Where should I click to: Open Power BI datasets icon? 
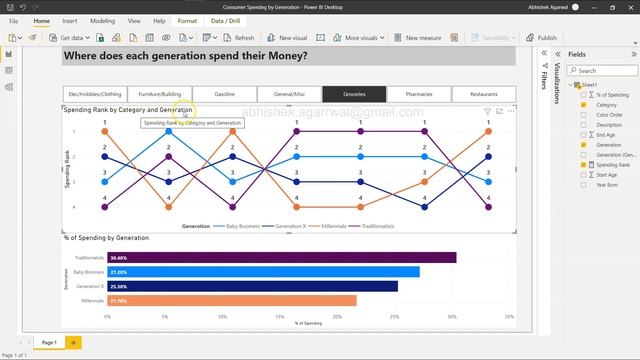pos(116,38)
